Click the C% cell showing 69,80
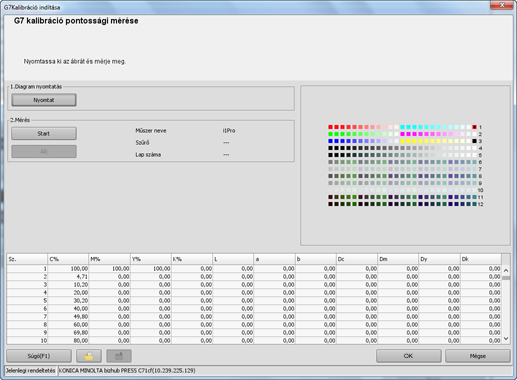This screenshot has height=380, width=517. [x=68, y=332]
